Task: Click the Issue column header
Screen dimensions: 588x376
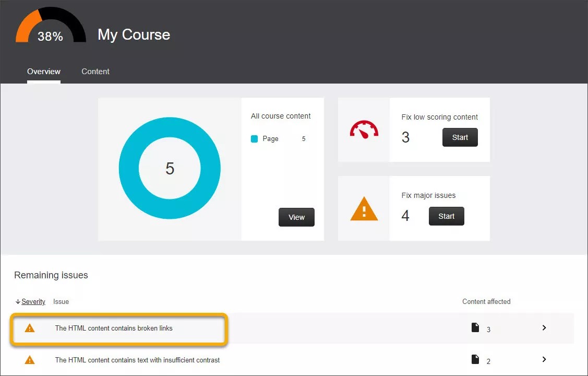Action: [61, 301]
